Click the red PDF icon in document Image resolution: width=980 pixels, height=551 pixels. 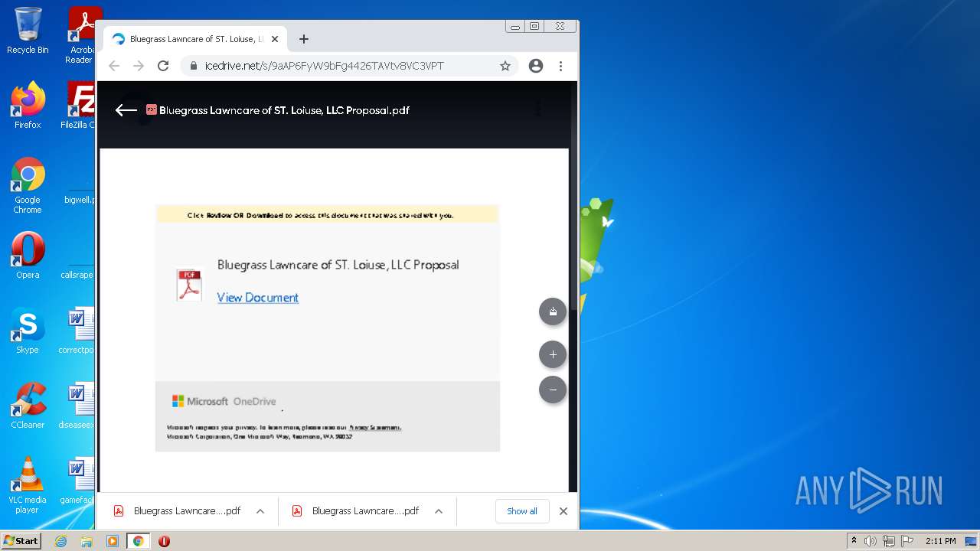189,284
